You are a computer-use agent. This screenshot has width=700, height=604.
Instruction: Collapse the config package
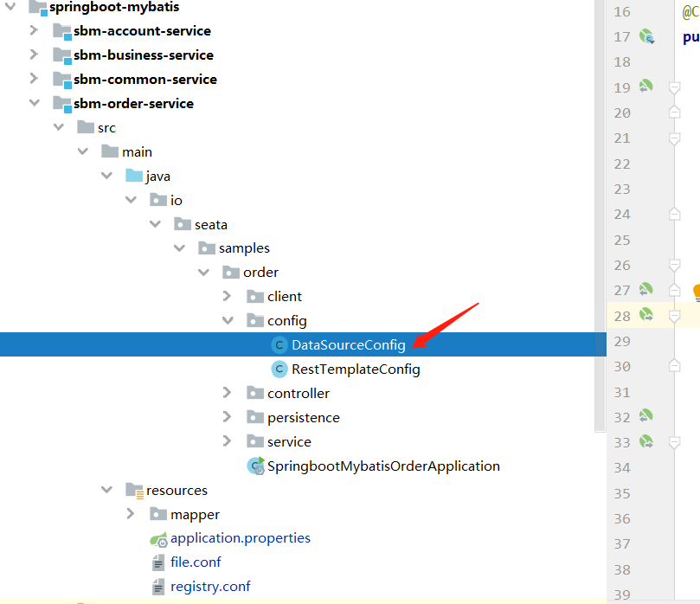tap(228, 320)
